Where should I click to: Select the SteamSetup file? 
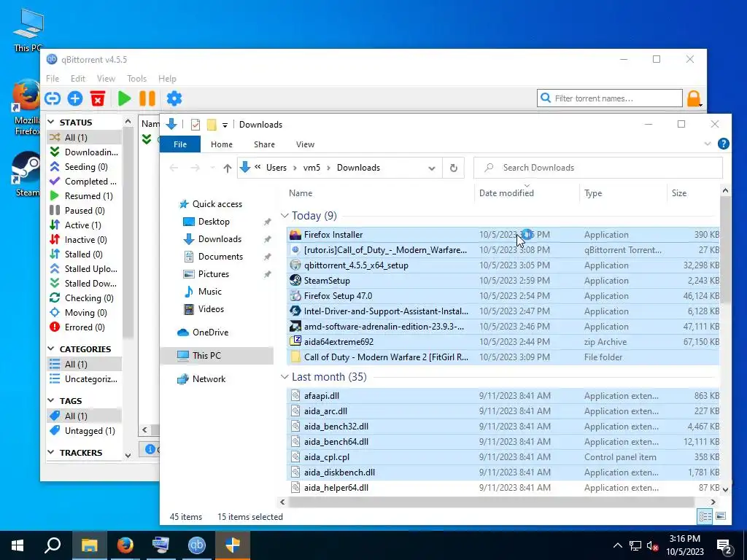503,281
